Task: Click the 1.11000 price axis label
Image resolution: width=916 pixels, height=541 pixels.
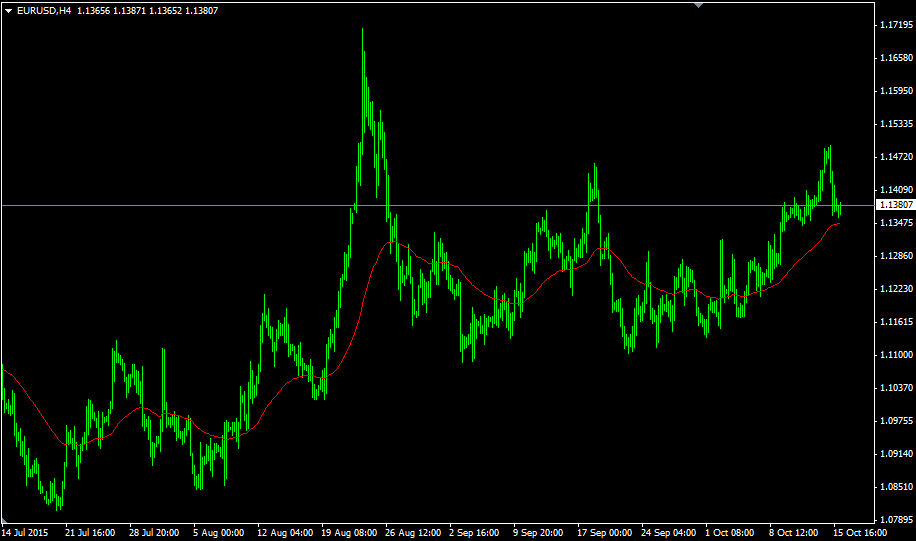Action: (x=896, y=355)
